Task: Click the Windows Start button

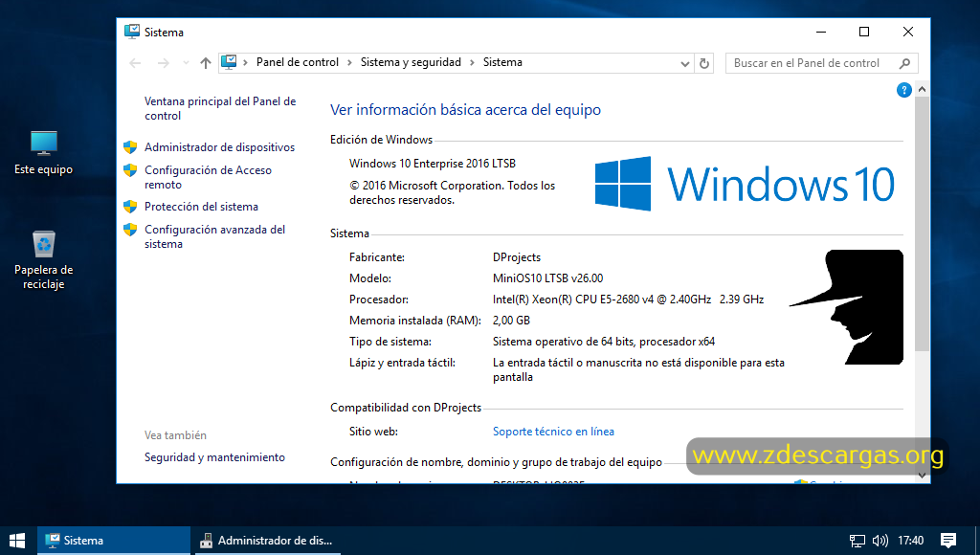Action: 17,541
